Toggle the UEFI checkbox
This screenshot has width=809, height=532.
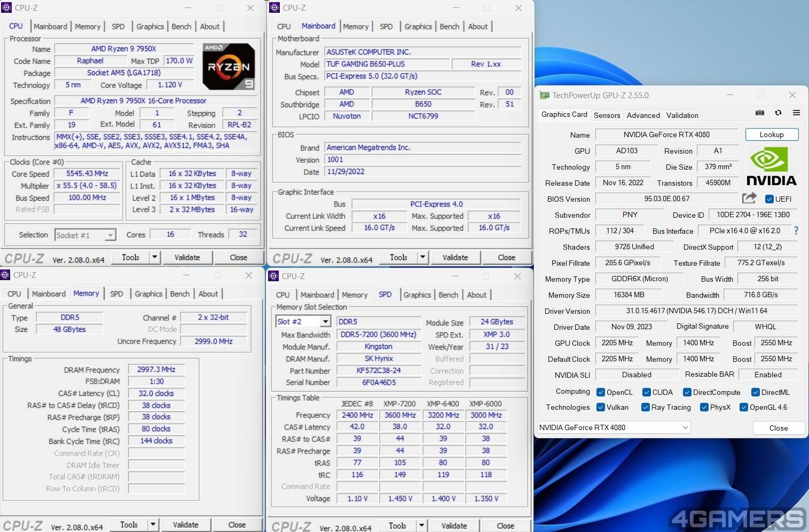[769, 199]
